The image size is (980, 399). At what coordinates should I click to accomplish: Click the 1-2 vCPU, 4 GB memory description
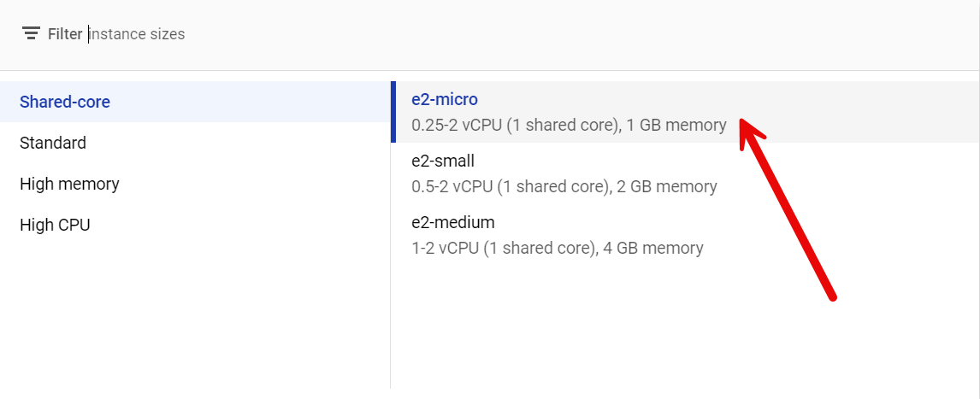[x=558, y=248]
